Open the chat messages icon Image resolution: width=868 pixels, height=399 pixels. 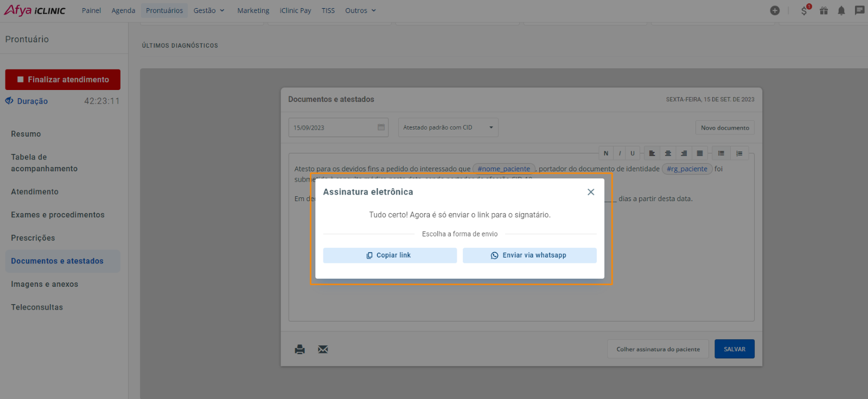tap(859, 10)
